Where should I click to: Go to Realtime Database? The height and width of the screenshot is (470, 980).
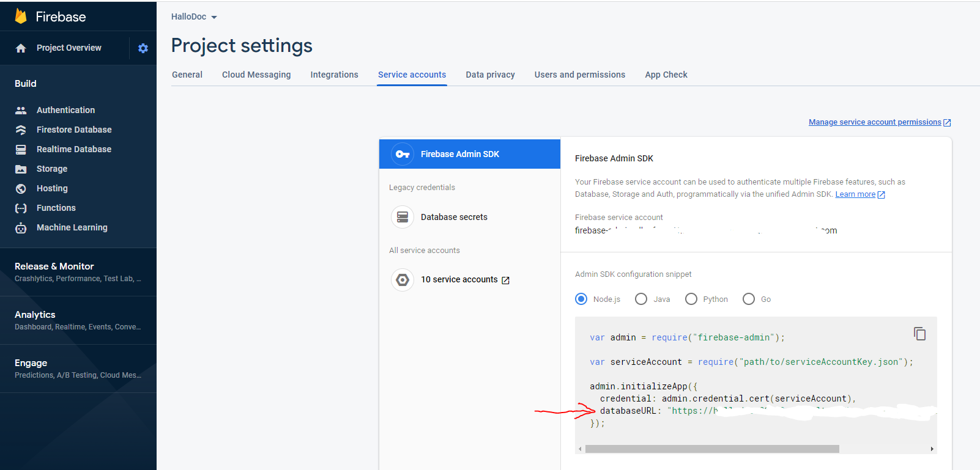[73, 149]
